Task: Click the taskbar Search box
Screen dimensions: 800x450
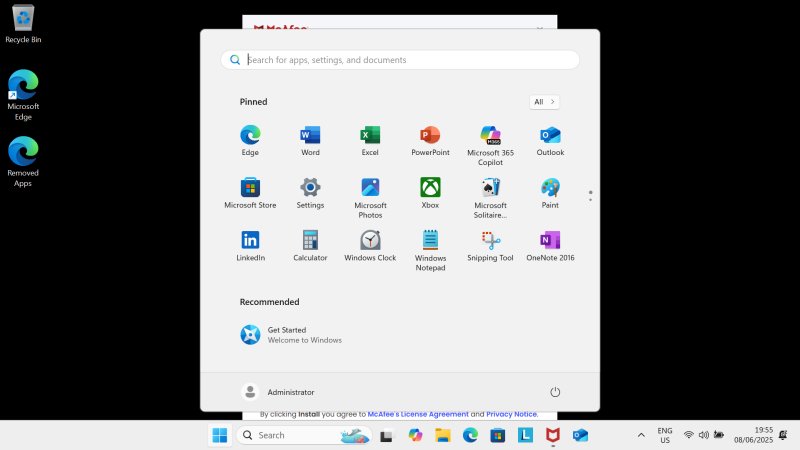Action: 304,435
